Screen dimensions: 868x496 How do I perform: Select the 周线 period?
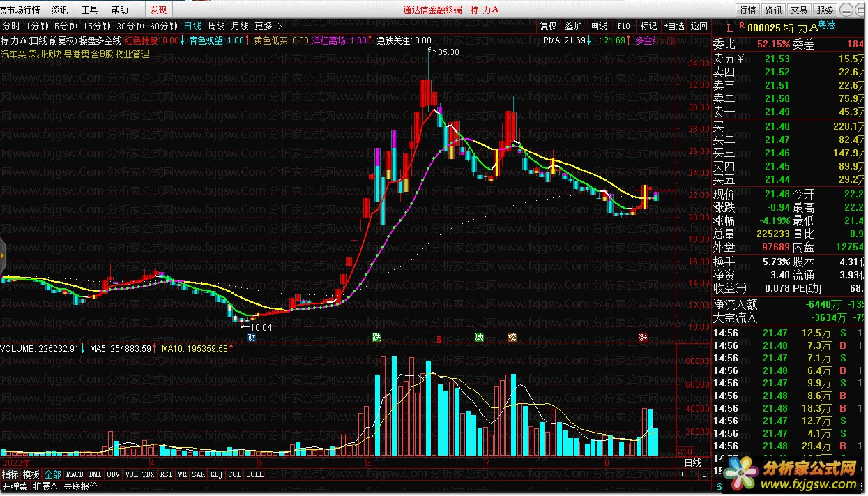tap(216, 26)
